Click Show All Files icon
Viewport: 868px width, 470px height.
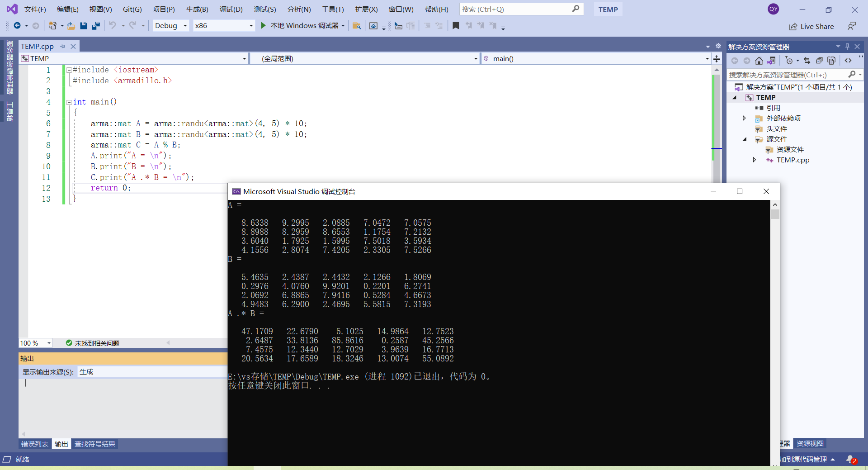pyautogui.click(x=831, y=61)
